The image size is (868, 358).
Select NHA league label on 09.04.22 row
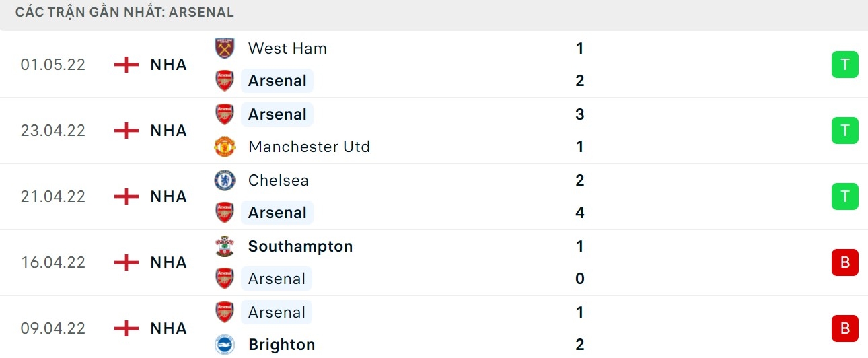tap(169, 328)
